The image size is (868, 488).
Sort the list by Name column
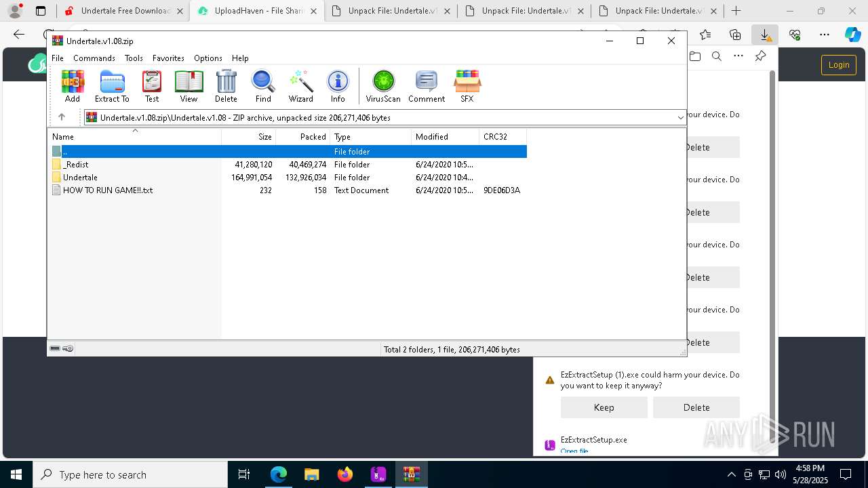[134, 136]
